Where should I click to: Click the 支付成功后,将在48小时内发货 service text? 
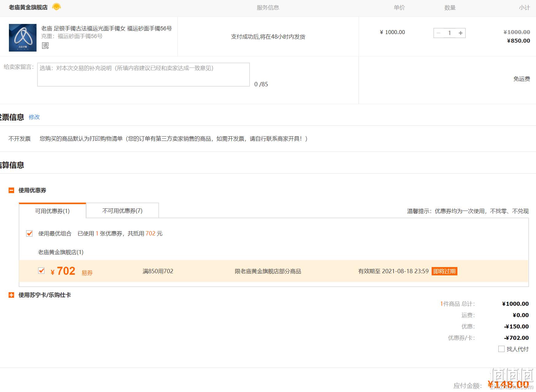tap(268, 37)
